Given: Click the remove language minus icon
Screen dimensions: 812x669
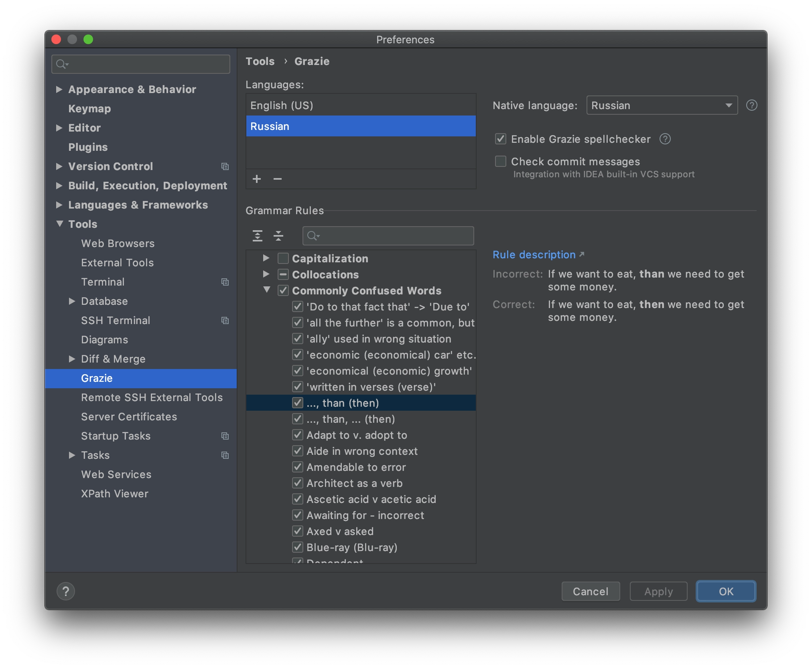Looking at the screenshot, I should tap(278, 179).
